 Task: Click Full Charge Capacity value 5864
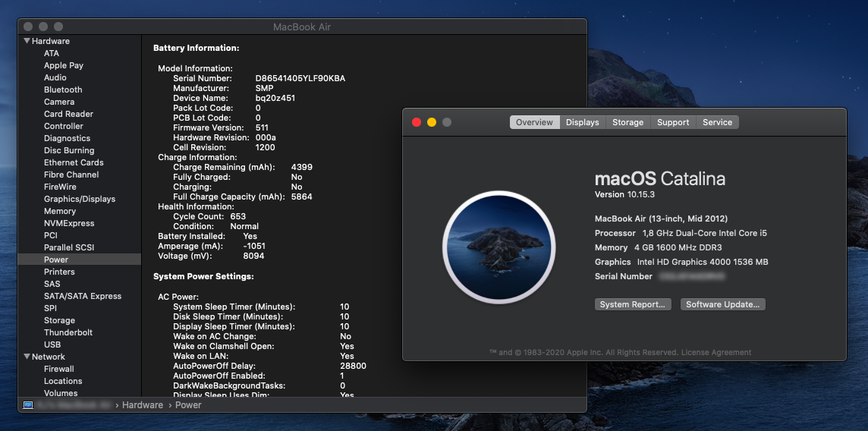tap(302, 197)
